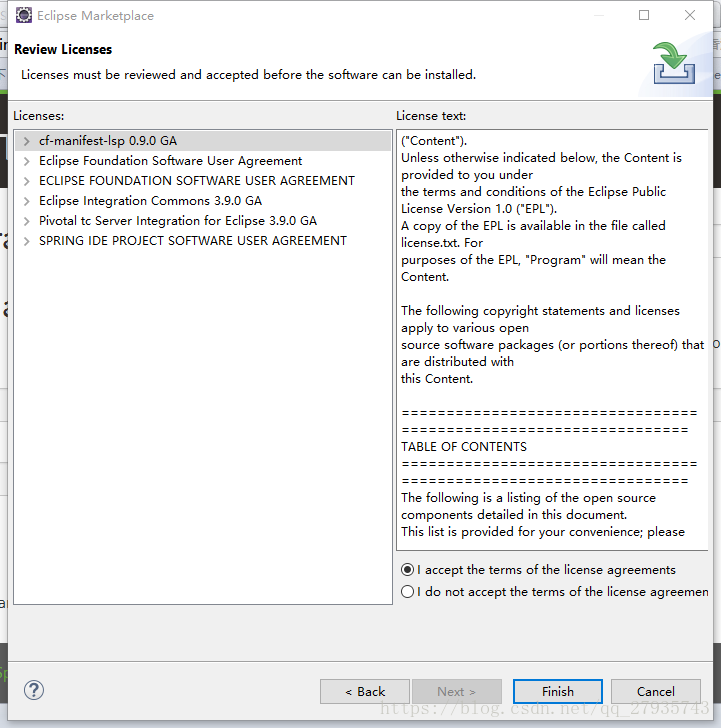Expand uppercase ECLIPSE FOUNDATION SOFTWARE USER AGREEMENT arrow
Viewport: 721px width, 728px height.
(x=26, y=181)
